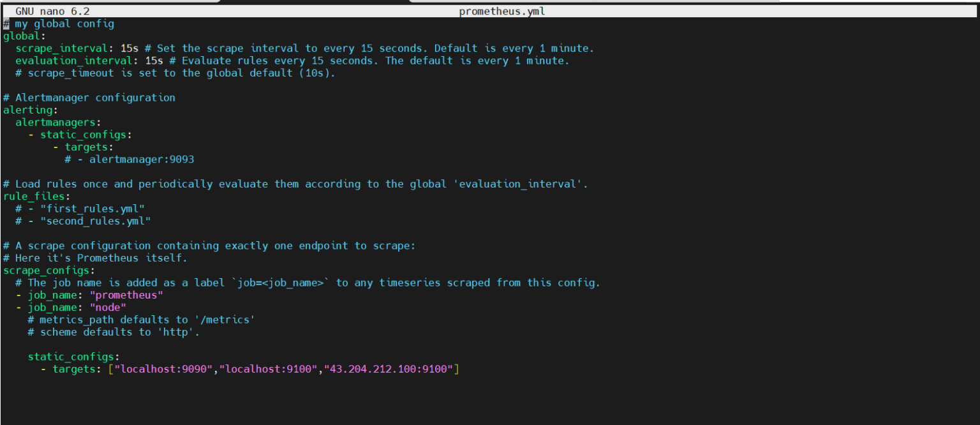Click the prometheus.yml filename in title bar
This screenshot has height=425, width=980.
[501, 11]
